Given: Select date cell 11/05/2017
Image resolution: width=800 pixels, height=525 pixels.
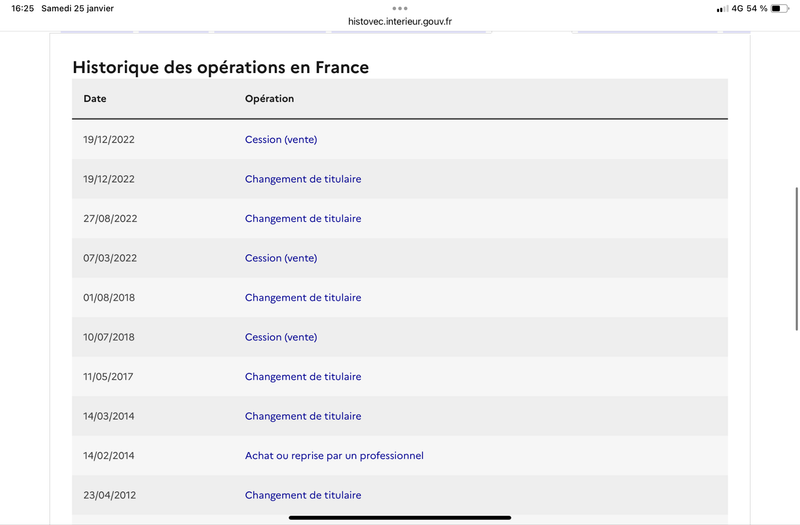Looking at the screenshot, I should click(x=108, y=377).
